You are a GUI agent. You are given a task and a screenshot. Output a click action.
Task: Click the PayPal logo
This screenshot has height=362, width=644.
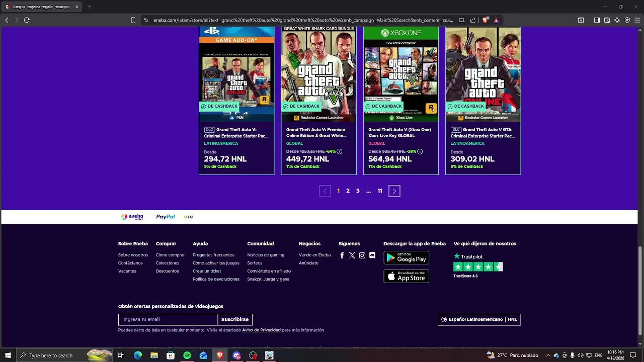coord(166,217)
